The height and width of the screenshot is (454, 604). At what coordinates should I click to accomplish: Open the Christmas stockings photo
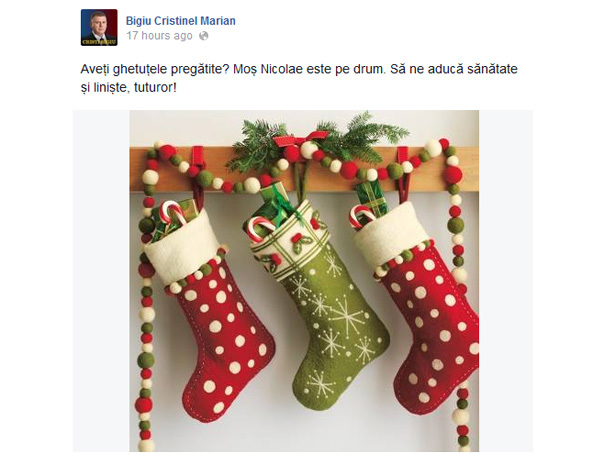point(304,281)
